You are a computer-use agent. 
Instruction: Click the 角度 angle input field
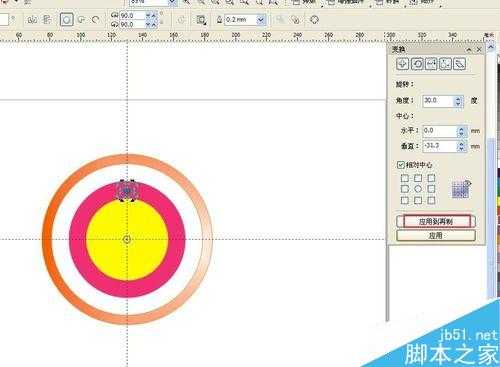click(x=438, y=101)
